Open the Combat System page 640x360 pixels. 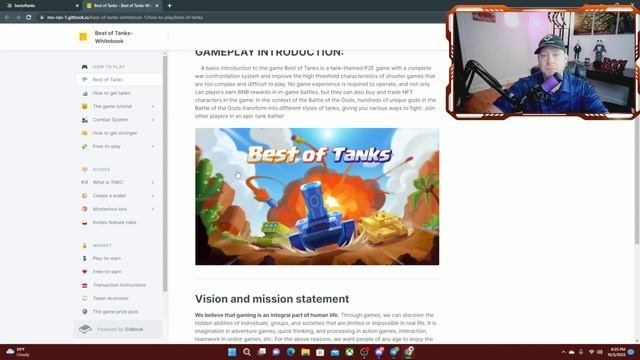click(x=110, y=120)
